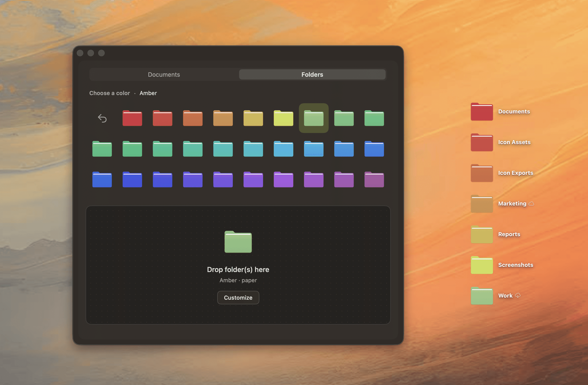The height and width of the screenshot is (385, 588).
Task: Click the Drop folder(s) here area
Action: pos(238,269)
